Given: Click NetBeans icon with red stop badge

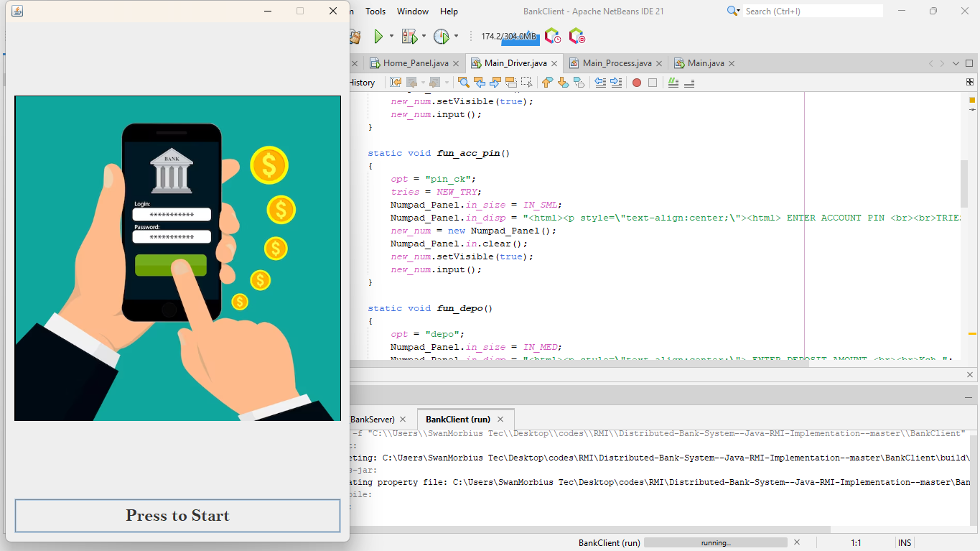Looking at the screenshot, I should click(x=577, y=36).
